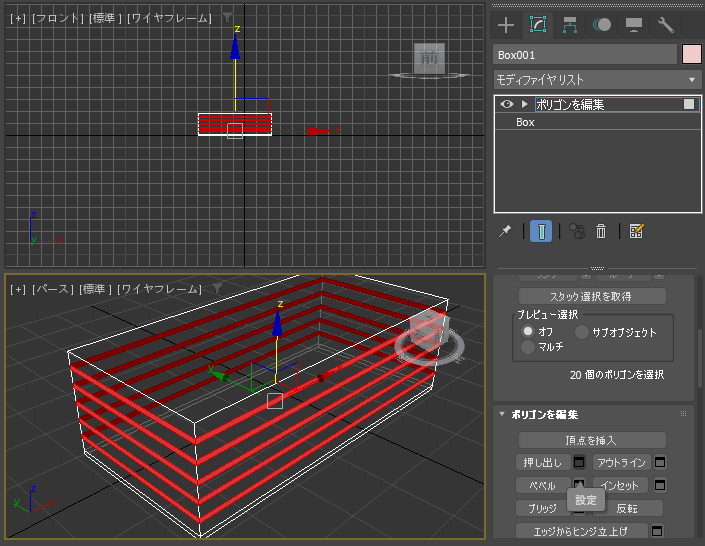
Task: Click the ブリッジ button
Action: pyautogui.click(x=543, y=508)
